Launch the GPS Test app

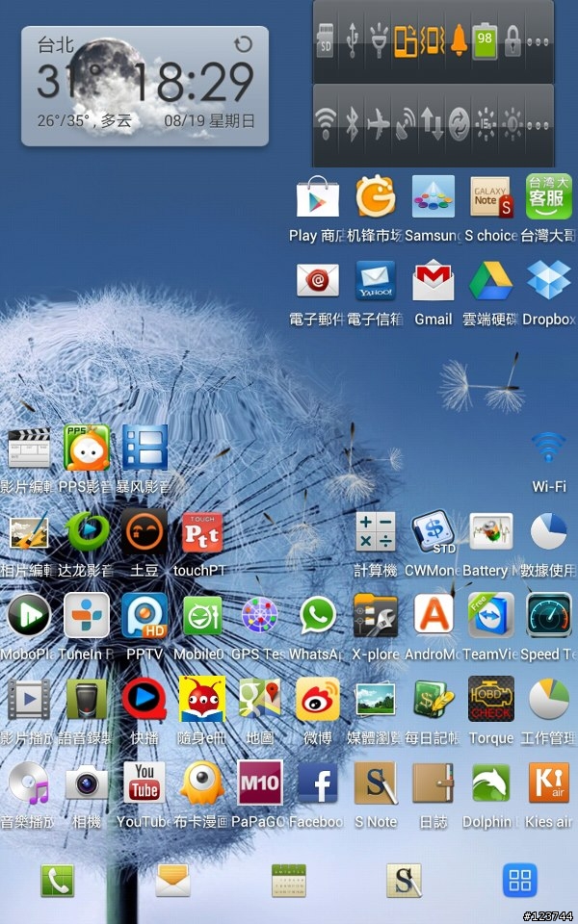[259, 615]
